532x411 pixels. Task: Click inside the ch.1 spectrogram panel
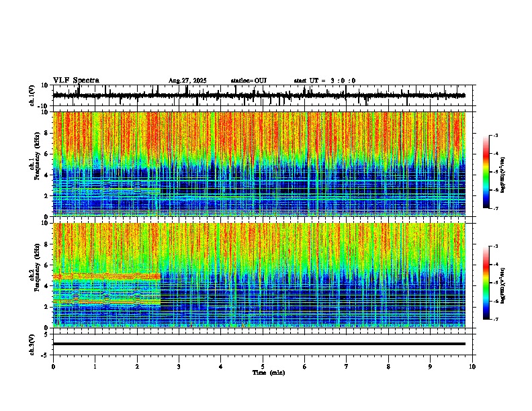(x=259, y=164)
